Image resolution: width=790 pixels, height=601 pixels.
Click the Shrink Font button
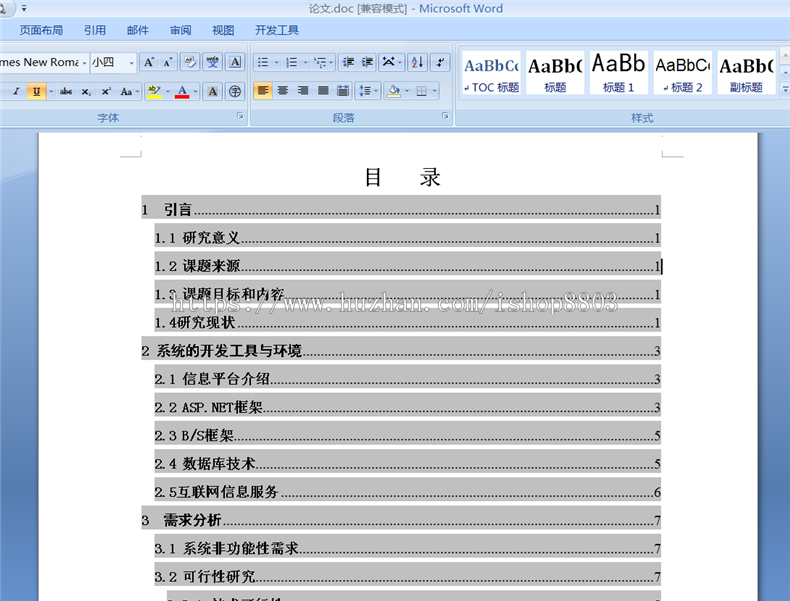[167, 62]
